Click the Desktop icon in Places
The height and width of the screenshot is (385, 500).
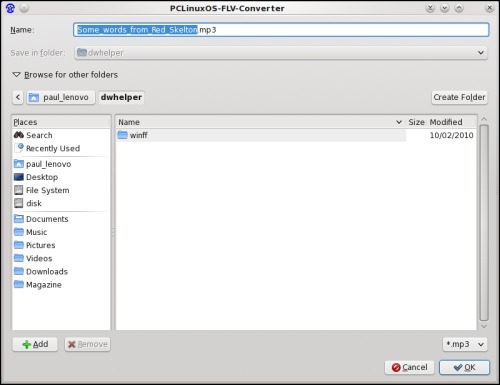pos(19,177)
